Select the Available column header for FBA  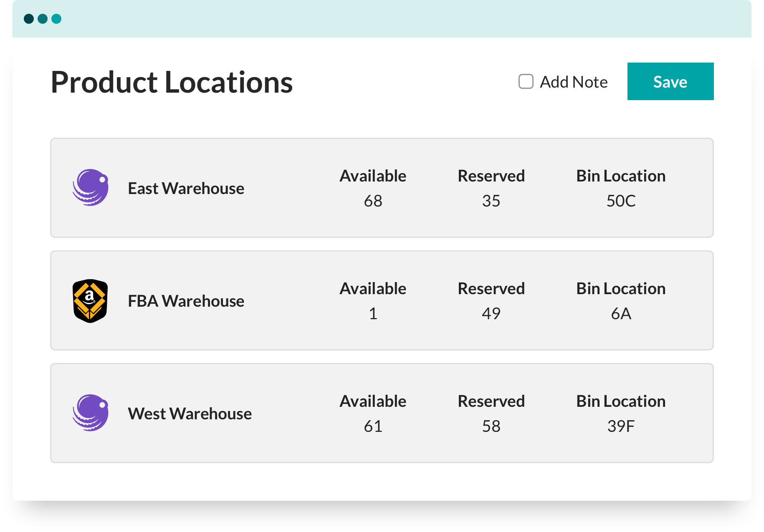pos(373,288)
